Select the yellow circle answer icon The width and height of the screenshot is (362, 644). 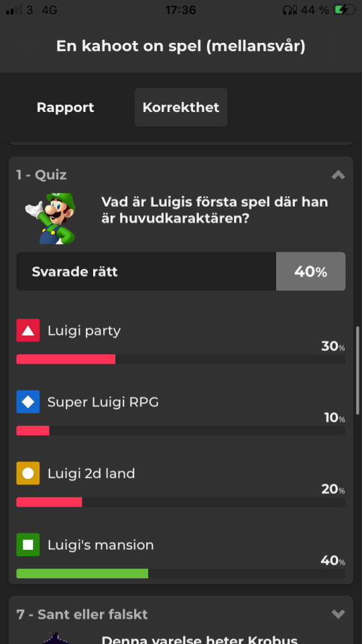[28, 473]
